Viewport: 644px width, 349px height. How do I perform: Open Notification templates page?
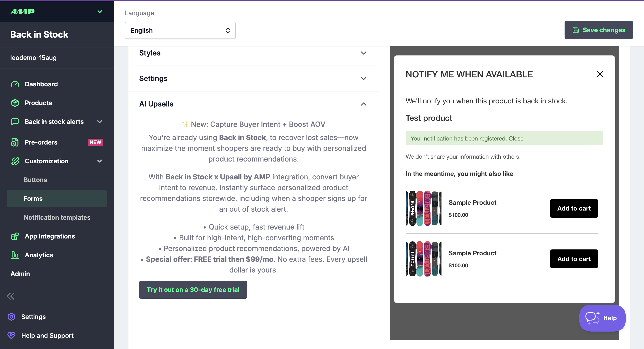pyautogui.click(x=57, y=217)
